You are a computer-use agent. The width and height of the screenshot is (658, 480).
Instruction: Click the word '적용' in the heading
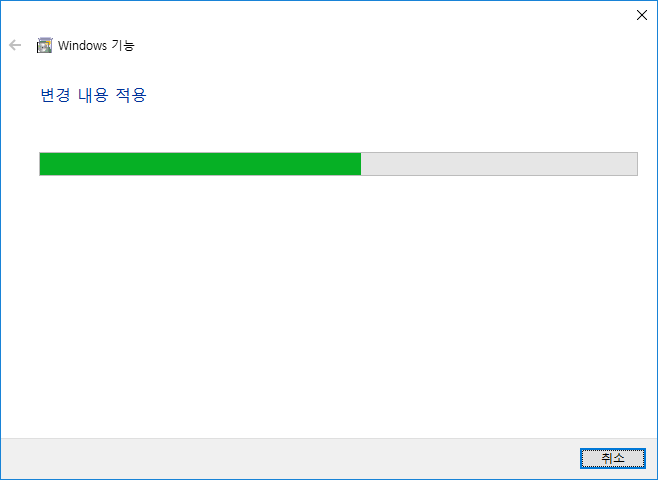click(131, 95)
